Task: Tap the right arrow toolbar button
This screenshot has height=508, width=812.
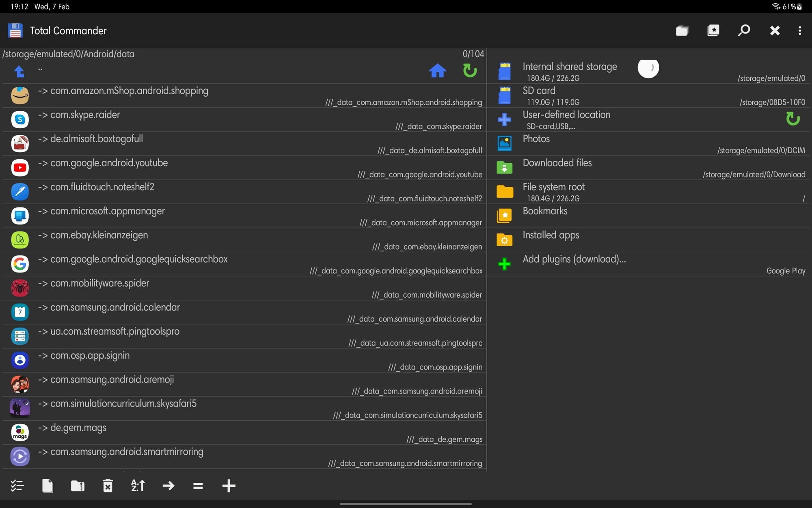Action: (x=168, y=486)
